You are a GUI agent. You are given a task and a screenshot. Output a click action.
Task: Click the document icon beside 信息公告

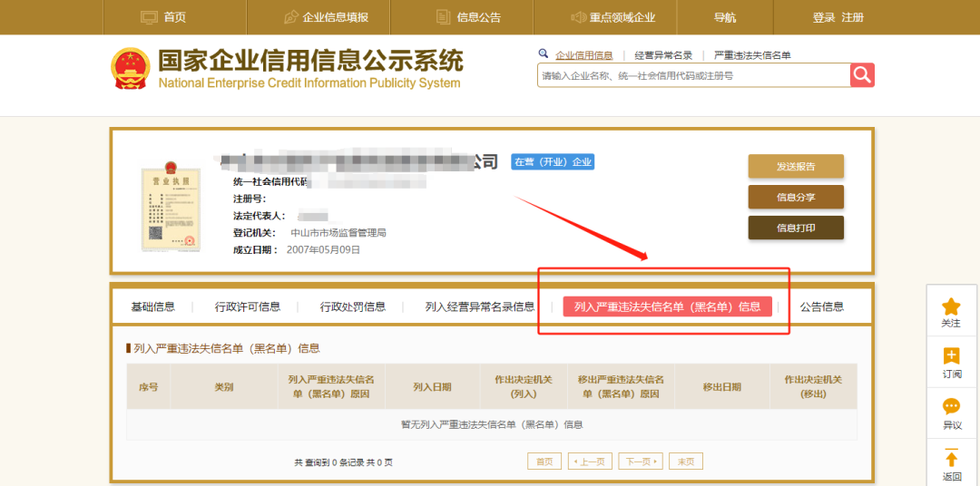click(x=443, y=17)
